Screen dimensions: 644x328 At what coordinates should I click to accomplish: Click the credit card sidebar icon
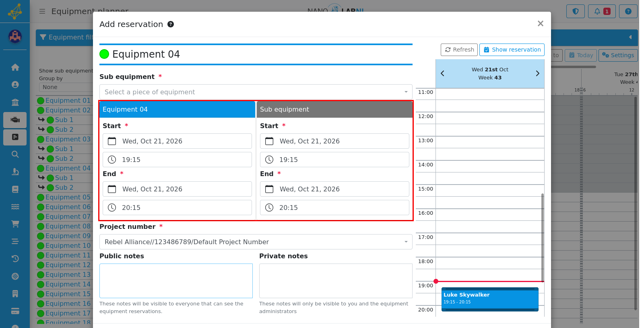tap(15, 311)
